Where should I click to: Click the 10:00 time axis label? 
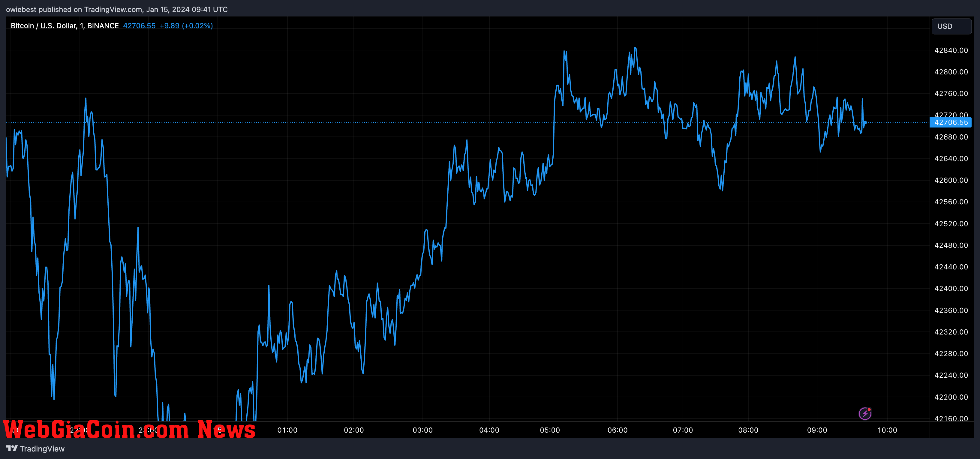point(887,430)
